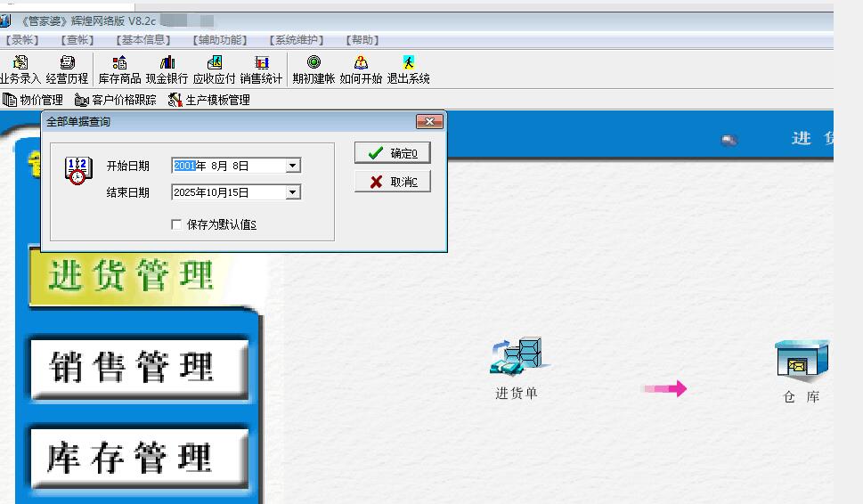Click the 经营历程 toolbar icon
The width and height of the screenshot is (863, 504).
68,63
